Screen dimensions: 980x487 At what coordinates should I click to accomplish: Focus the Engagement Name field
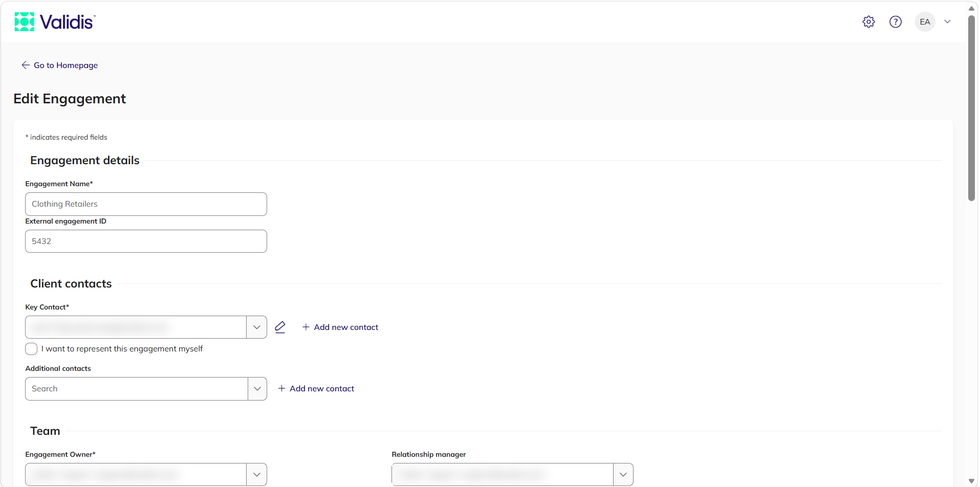(x=146, y=204)
